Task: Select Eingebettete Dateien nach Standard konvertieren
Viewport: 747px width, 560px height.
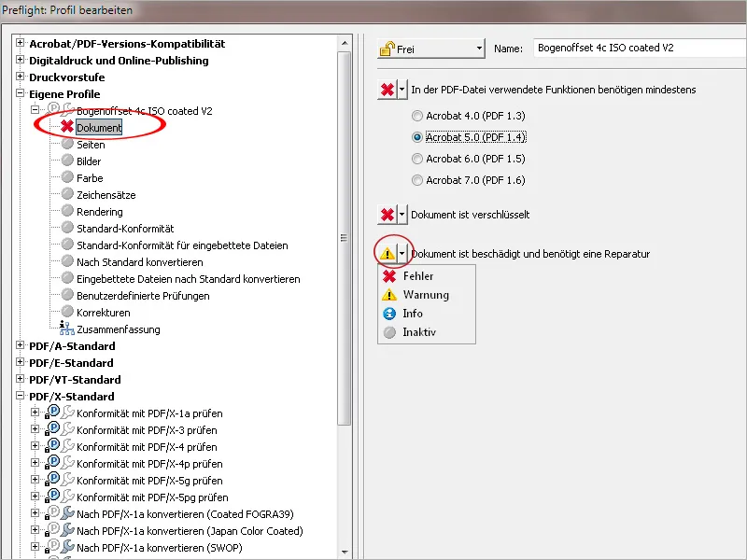Action: point(189,279)
